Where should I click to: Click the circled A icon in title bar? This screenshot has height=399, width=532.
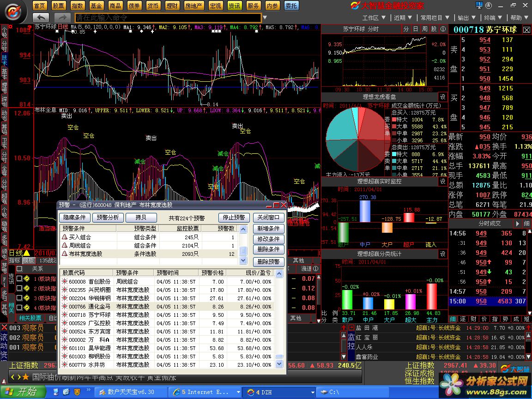point(489,5)
